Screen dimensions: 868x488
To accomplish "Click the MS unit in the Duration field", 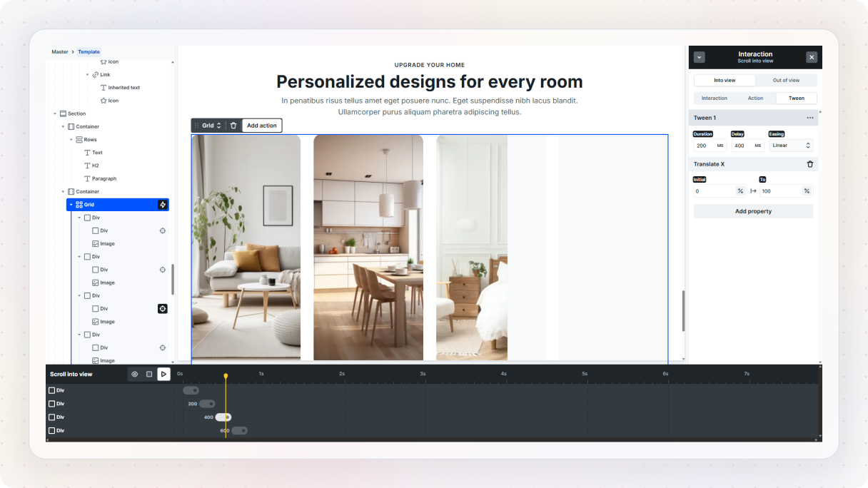I will point(720,146).
